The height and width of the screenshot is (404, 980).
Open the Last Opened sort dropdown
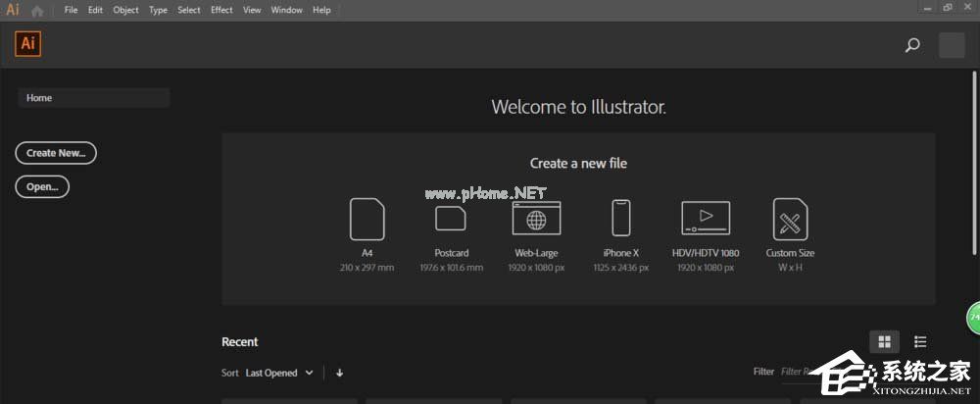click(279, 373)
